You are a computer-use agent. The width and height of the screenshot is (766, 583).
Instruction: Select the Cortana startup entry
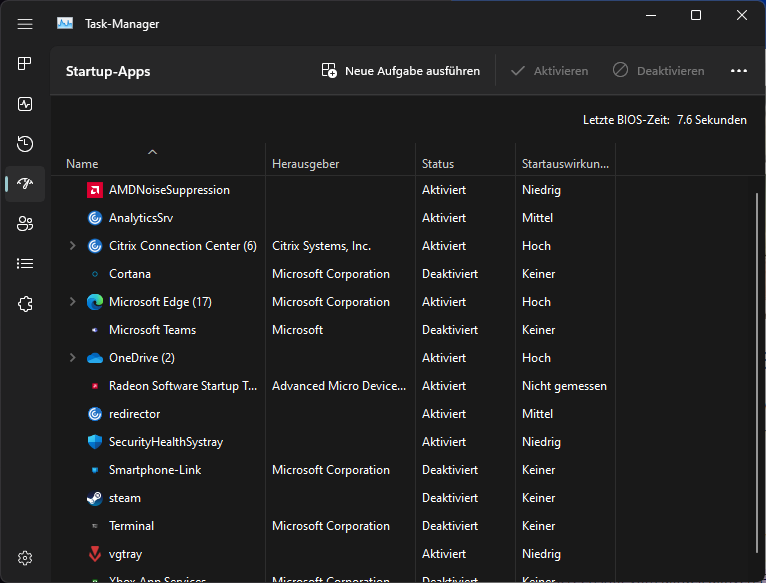point(130,274)
